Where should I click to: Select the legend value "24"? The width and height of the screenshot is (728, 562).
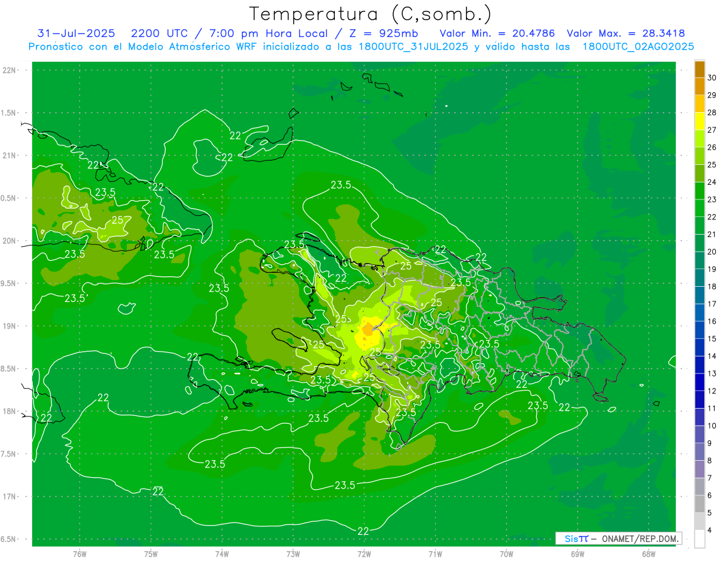click(712, 182)
